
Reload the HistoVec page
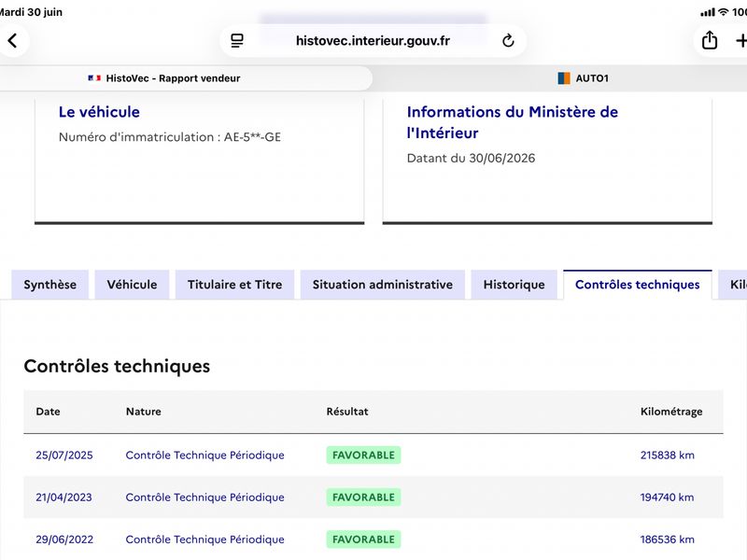[x=508, y=41]
